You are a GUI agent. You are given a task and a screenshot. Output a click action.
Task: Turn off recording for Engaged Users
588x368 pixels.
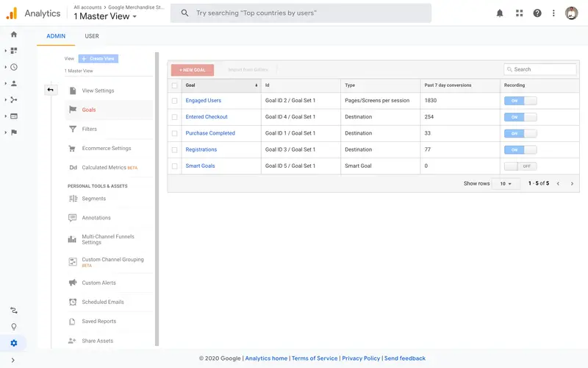(520, 101)
